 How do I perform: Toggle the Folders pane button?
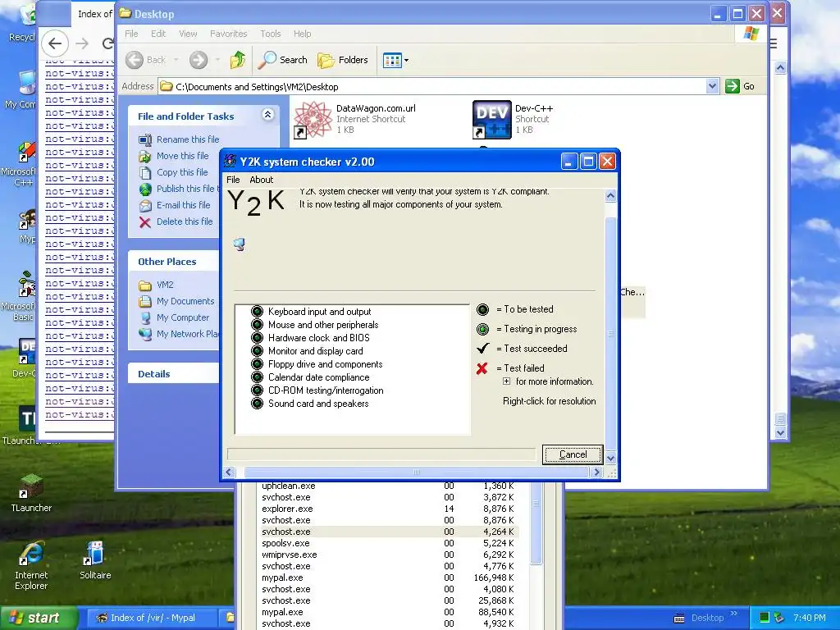click(x=342, y=60)
